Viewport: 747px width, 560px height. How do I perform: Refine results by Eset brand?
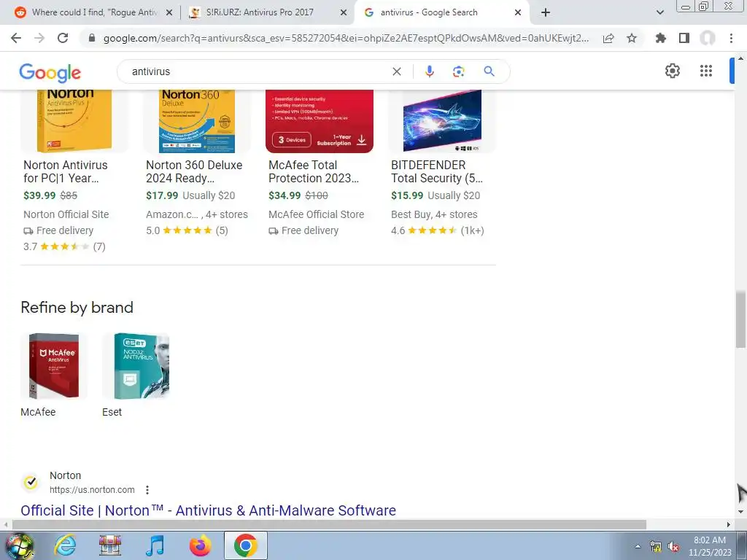click(136, 376)
